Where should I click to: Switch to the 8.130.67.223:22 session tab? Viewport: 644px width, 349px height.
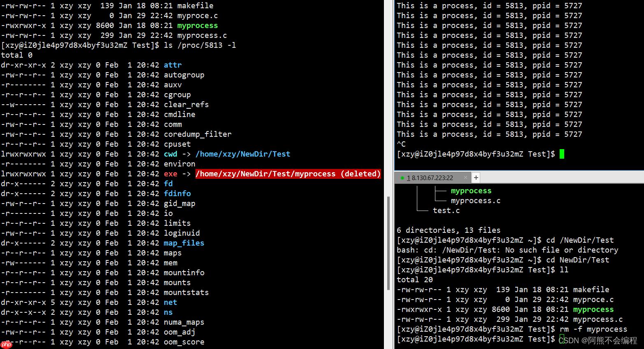click(432, 178)
